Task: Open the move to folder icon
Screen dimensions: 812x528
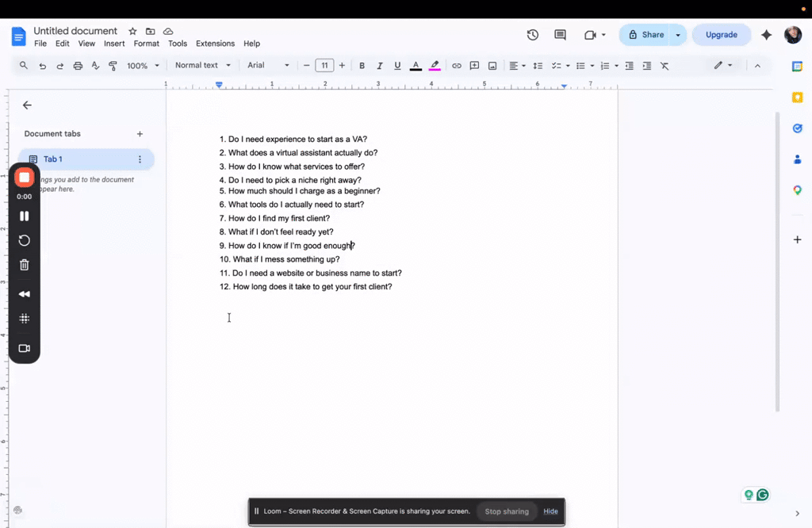Action: pos(150,31)
